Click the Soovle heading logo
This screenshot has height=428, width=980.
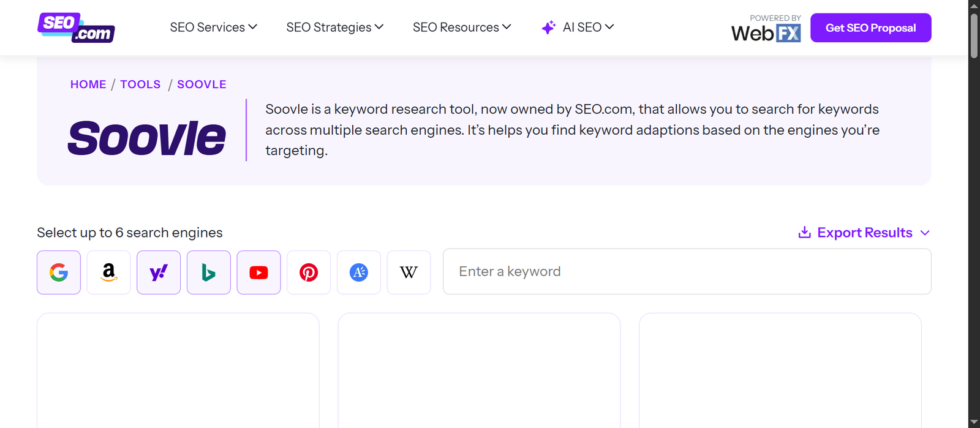pyautogui.click(x=147, y=138)
